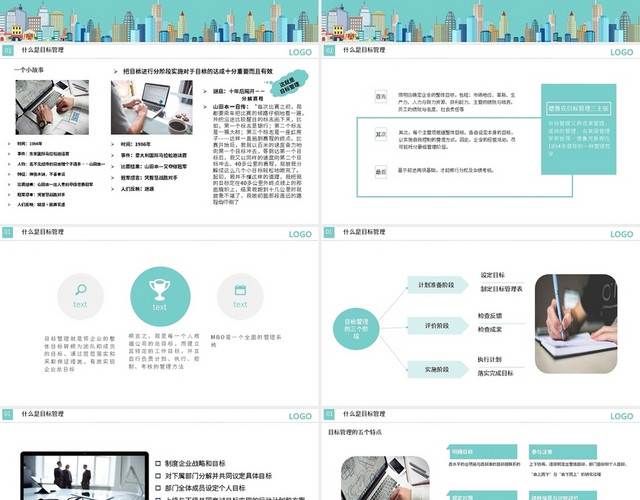Open the monitor image showing businessmen
Image resolution: width=640 pixels, height=500 pixels.
pos(84,476)
